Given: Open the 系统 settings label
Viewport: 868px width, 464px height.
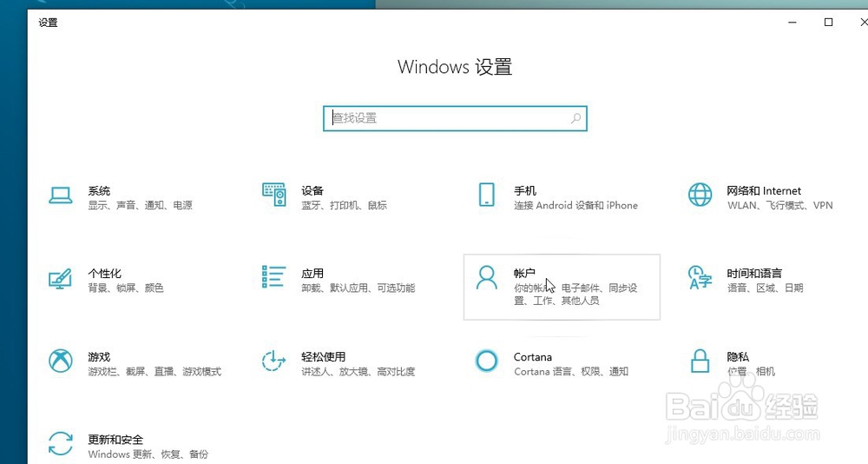Looking at the screenshot, I should tap(99, 190).
